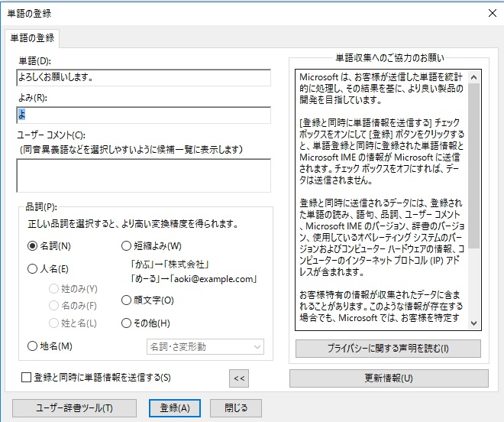This screenshot has width=504, height=422.
Task: Click the privacy text scrollbar thumb
Action: coord(473,166)
